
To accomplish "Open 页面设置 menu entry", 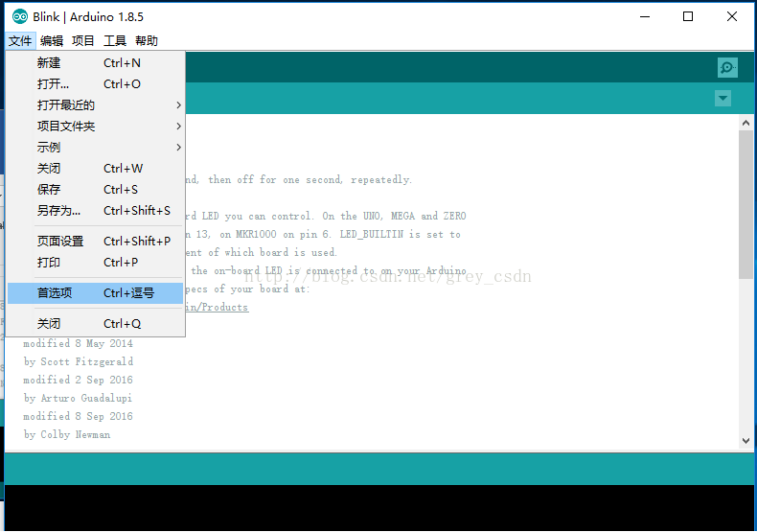I will click(95, 241).
